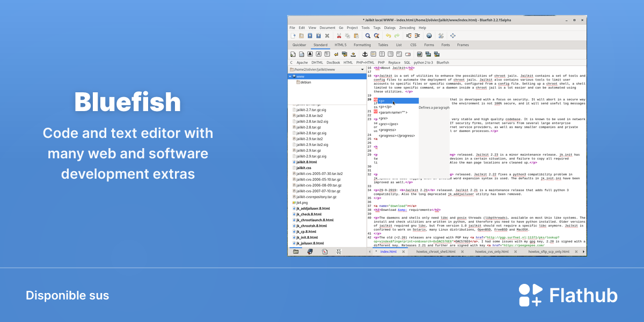The height and width of the screenshot is (322, 644).
Task: Click the Undo arrow icon
Action: (389, 36)
